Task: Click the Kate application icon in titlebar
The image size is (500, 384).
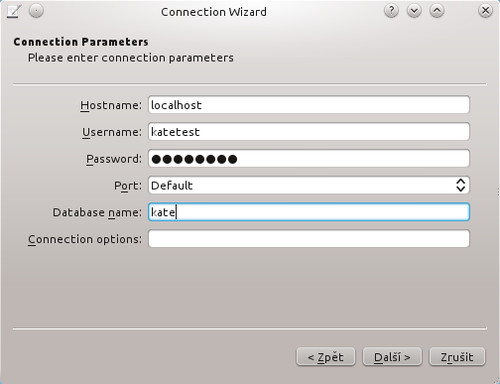Action: pyautogui.click(x=13, y=11)
